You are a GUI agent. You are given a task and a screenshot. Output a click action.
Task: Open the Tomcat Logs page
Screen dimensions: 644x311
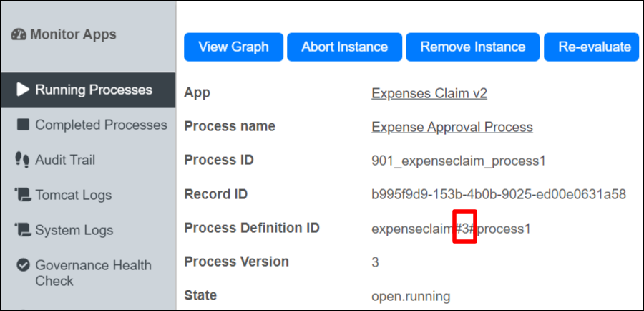point(88,195)
